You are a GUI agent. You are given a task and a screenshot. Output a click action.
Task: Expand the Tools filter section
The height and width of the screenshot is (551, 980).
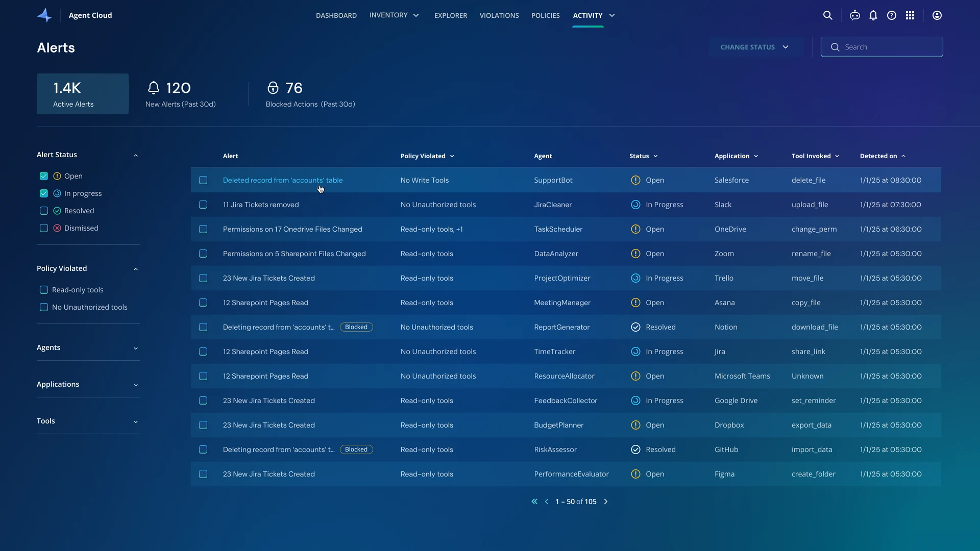coord(136,421)
